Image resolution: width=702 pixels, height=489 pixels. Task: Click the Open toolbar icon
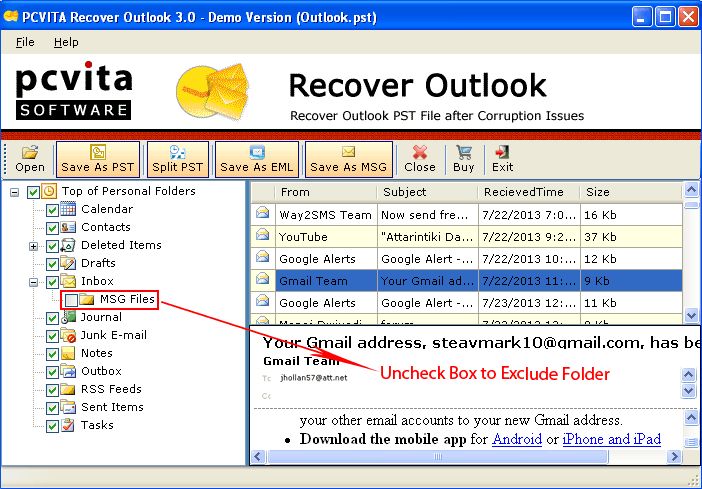(30, 153)
